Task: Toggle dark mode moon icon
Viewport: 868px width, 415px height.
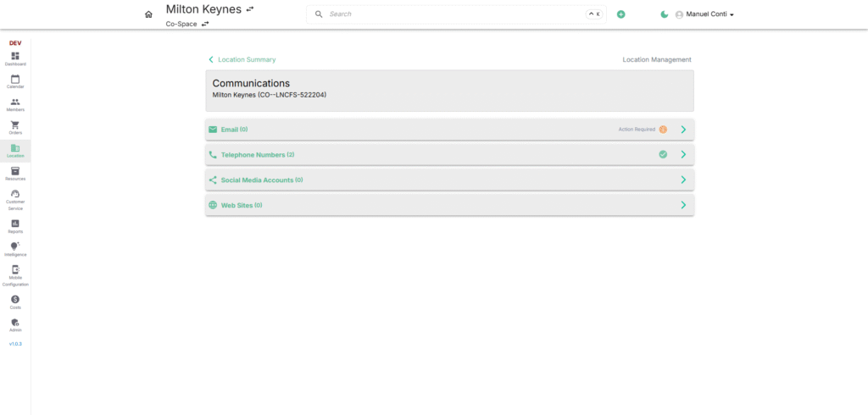Action: (x=665, y=14)
